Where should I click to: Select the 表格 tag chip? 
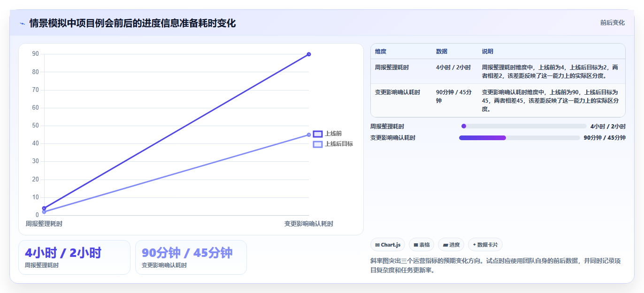422,245
